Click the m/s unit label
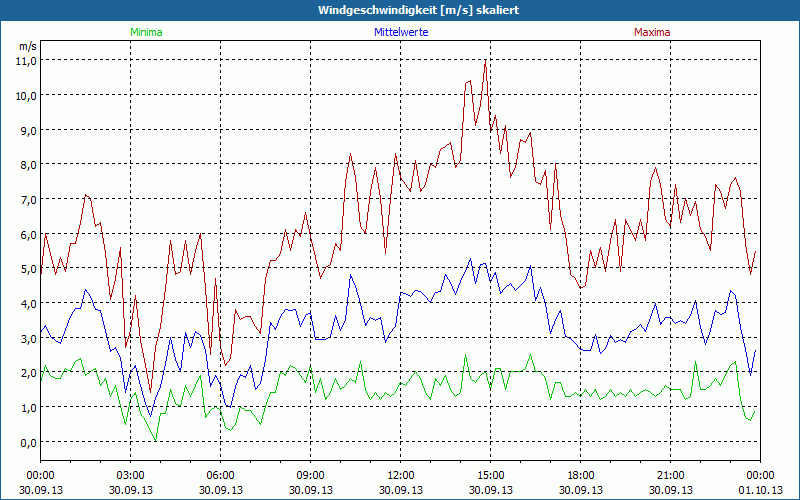 [x=28, y=46]
